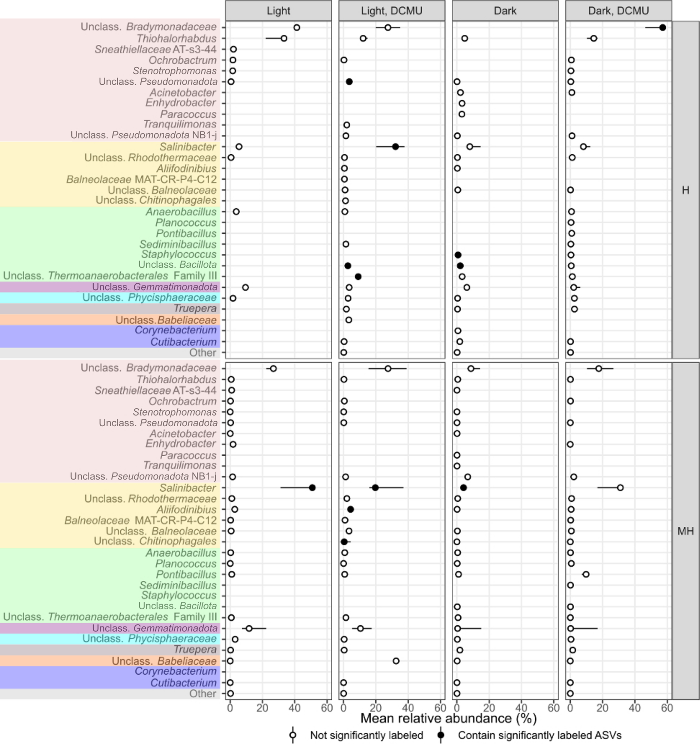The height and width of the screenshot is (744, 700).
Task: Click the "Dark, DCMU" panel header
Action: click(x=619, y=10)
